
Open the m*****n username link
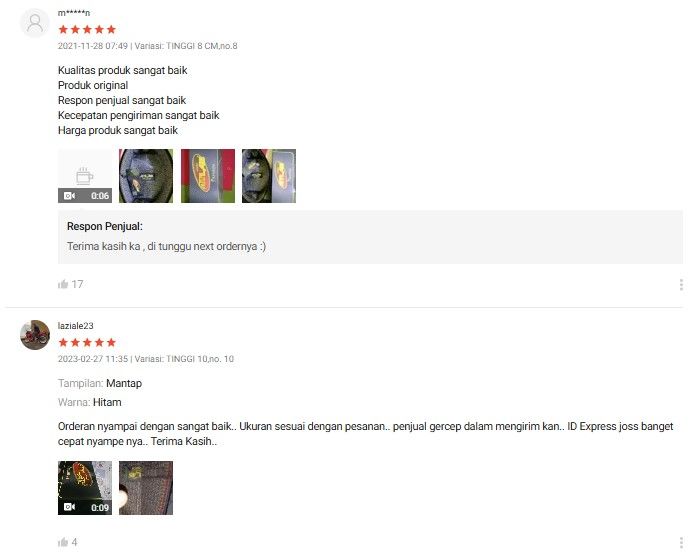(74, 13)
